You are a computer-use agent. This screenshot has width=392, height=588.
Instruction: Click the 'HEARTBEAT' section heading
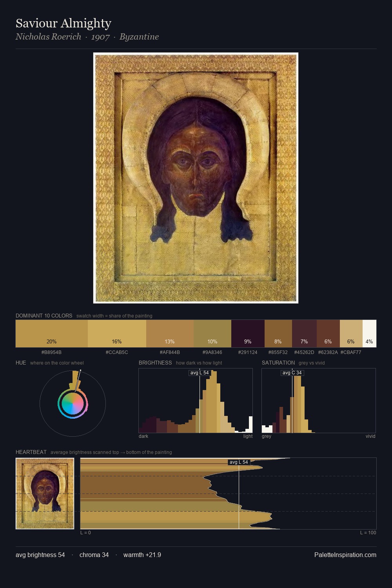coord(31,452)
